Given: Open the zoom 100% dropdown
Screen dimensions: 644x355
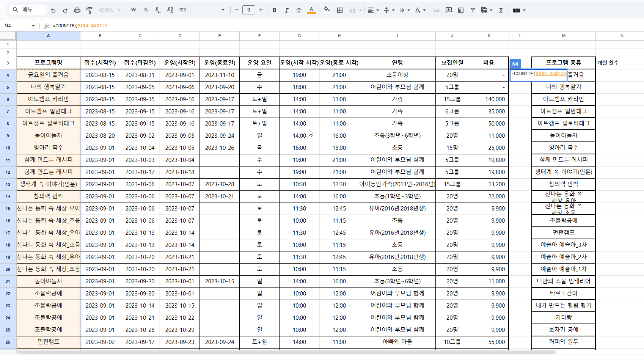Looking at the screenshot, I should pyautogui.click(x=110, y=10).
